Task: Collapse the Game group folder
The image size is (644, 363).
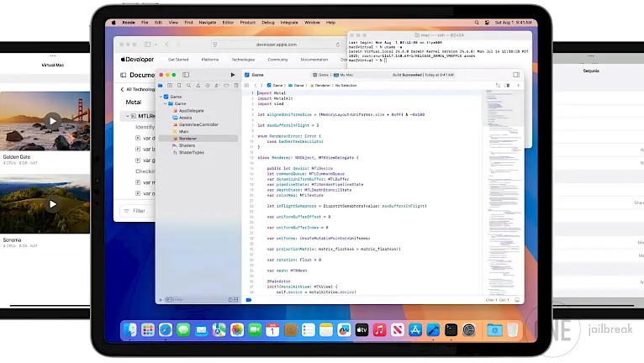Action: click(166, 103)
